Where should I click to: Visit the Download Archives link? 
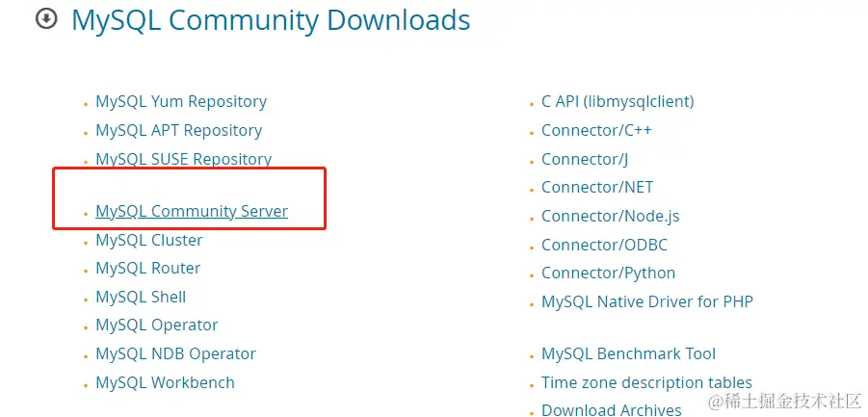612,409
